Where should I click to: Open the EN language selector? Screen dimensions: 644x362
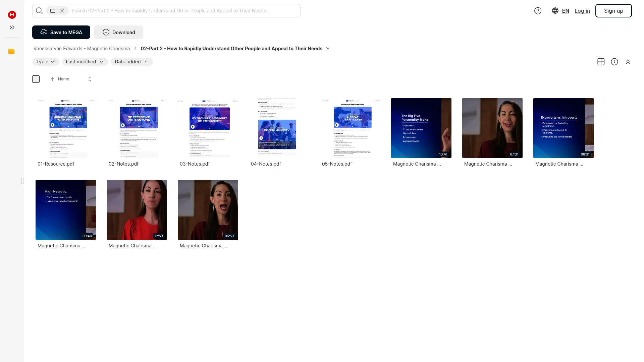pyautogui.click(x=566, y=11)
